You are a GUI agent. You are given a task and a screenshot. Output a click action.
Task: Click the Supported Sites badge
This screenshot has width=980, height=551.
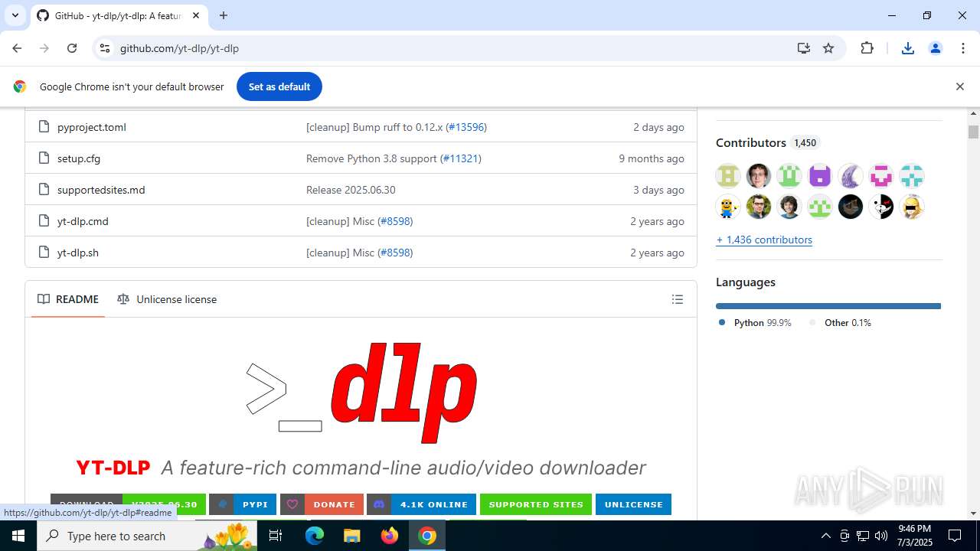coord(536,504)
